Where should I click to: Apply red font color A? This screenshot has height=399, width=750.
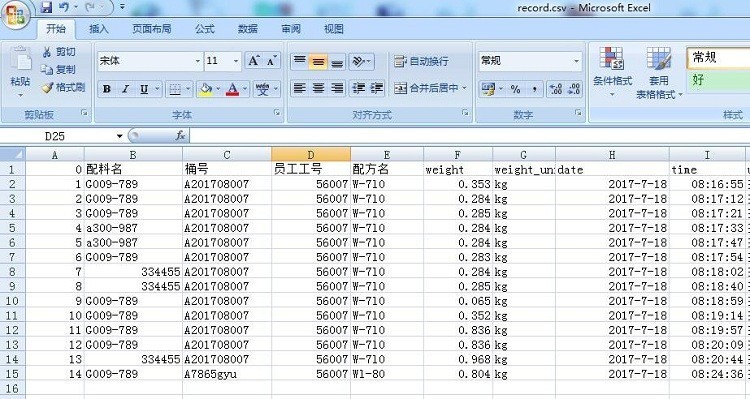click(x=232, y=89)
